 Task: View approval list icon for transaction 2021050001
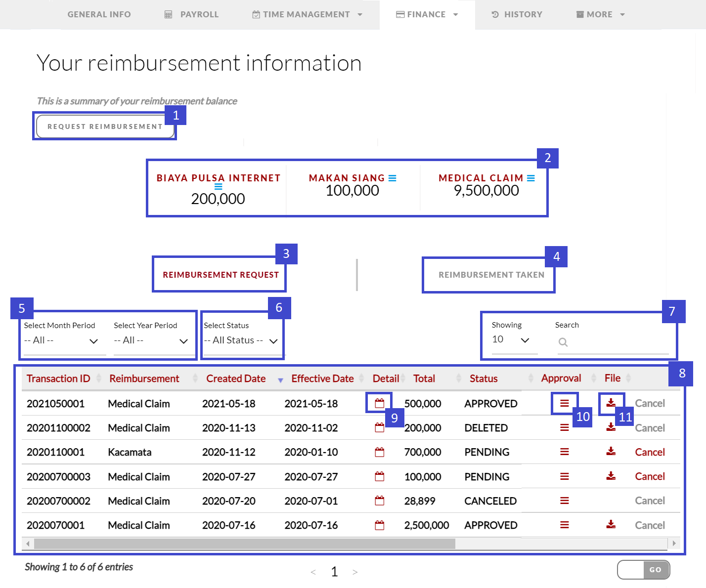(x=565, y=403)
